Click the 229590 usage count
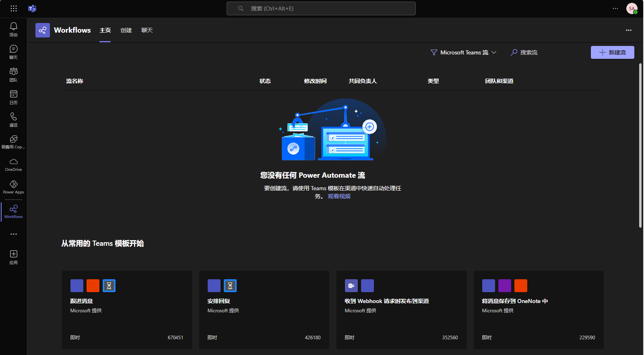 coord(587,338)
